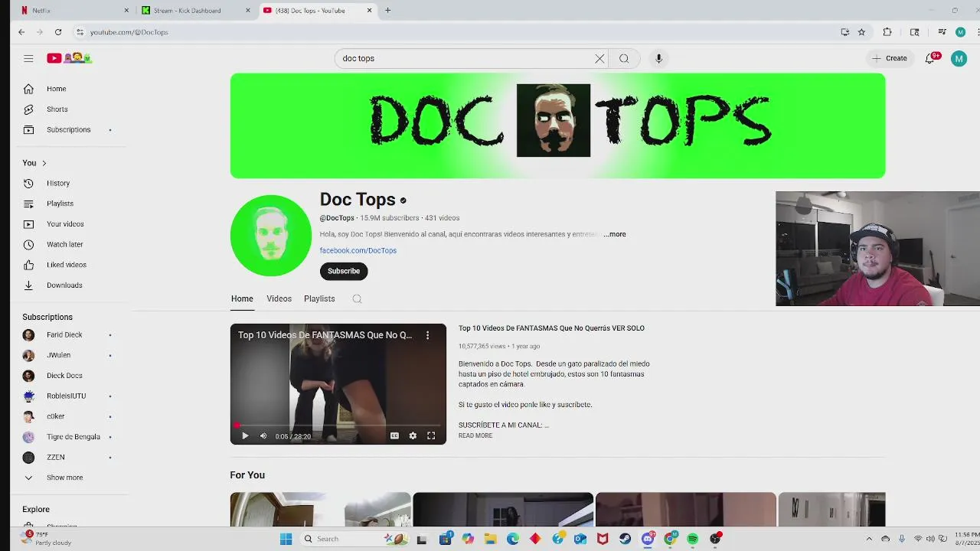Start voice search with microphone icon
The width and height of the screenshot is (980, 551).
coord(658,58)
